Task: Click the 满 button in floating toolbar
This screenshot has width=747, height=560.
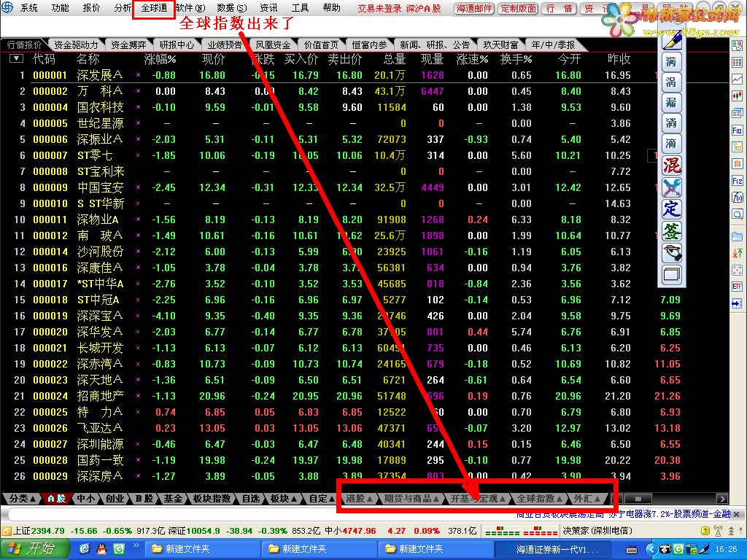Action: pos(672,62)
